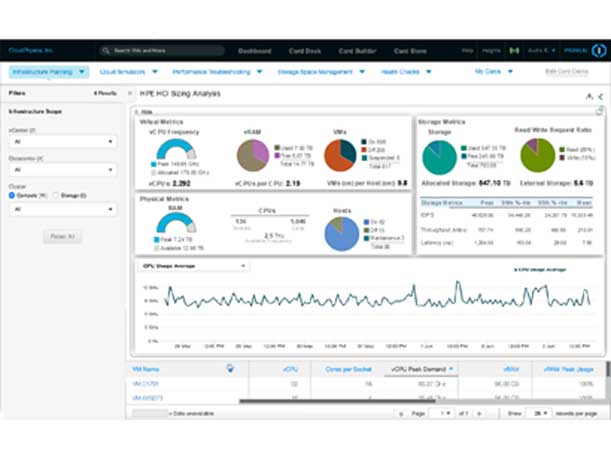Image resolution: width=611 pixels, height=459 pixels.
Task: Click the Search VMs and Hosts field
Action: (x=162, y=50)
